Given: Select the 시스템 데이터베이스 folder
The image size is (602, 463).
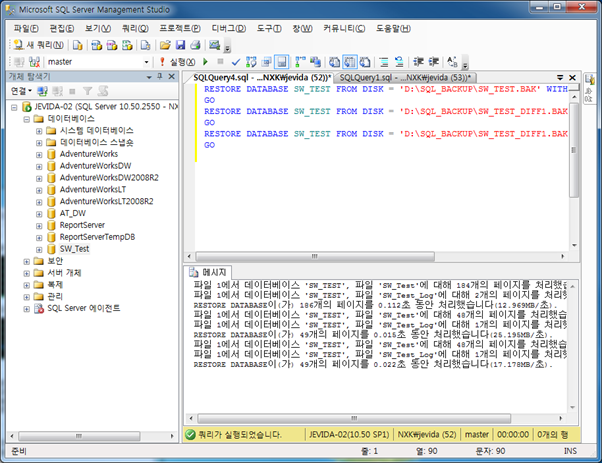Looking at the screenshot, I should [x=97, y=130].
